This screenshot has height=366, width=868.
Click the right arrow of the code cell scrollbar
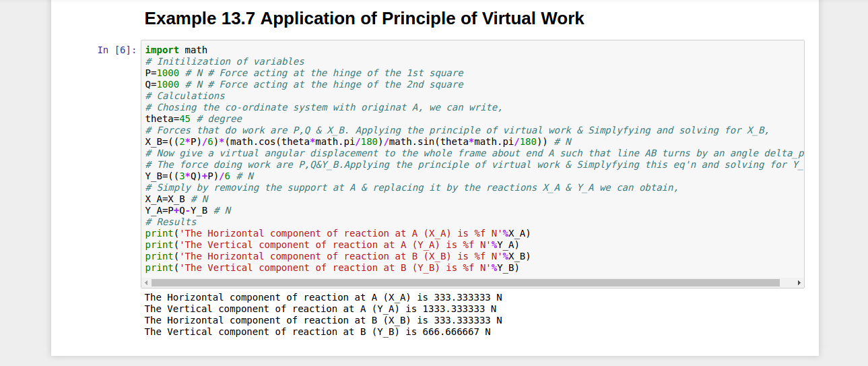799,283
